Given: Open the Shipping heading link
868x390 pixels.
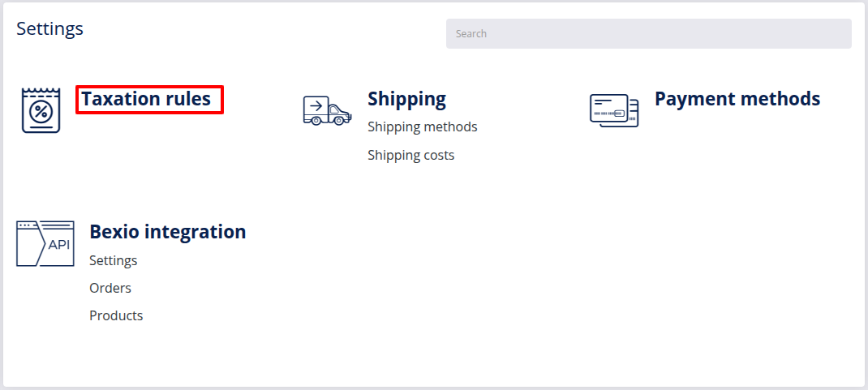Looking at the screenshot, I should click(x=406, y=99).
